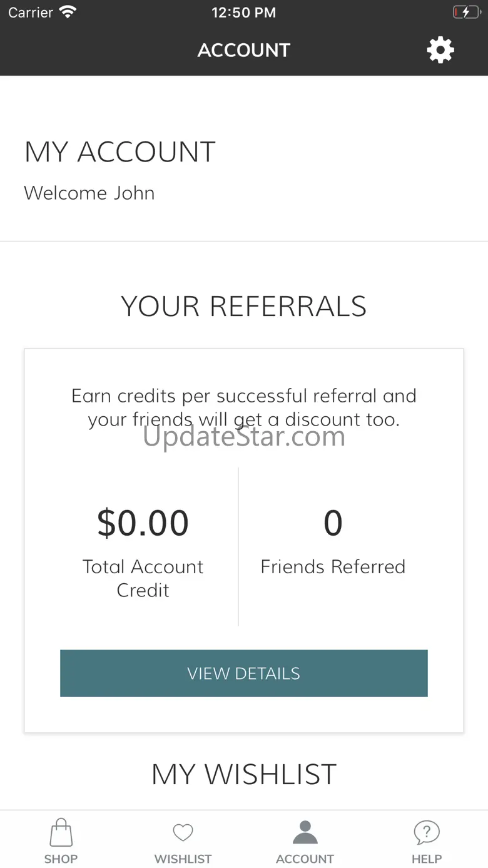Switch to the WISHLIST tab label

183,859
